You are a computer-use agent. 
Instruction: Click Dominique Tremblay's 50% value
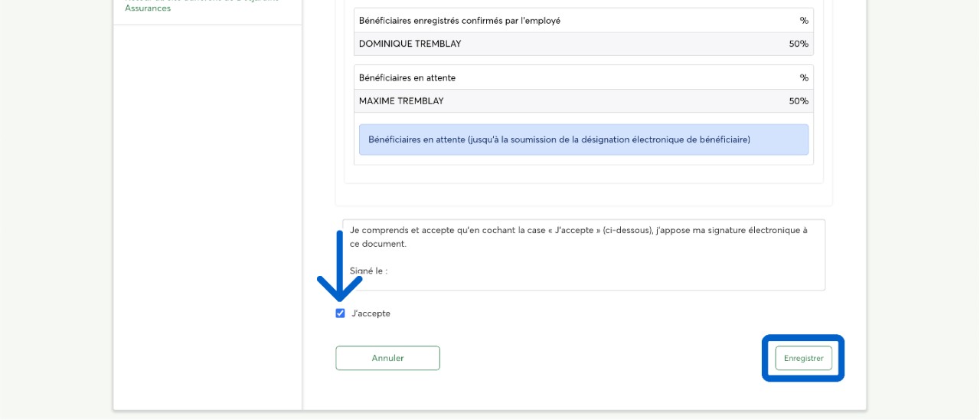coord(799,44)
